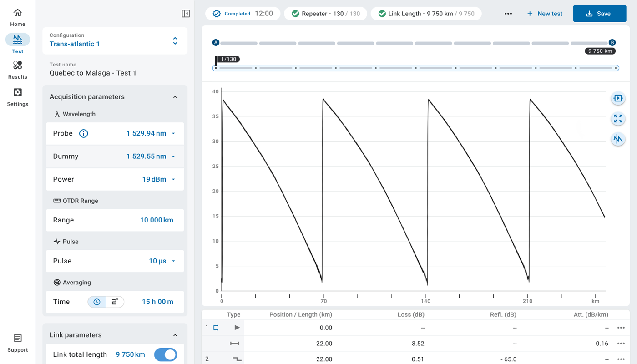The image size is (637, 364).
Task: Click the 3.52 loss value cell
Action: (418, 344)
